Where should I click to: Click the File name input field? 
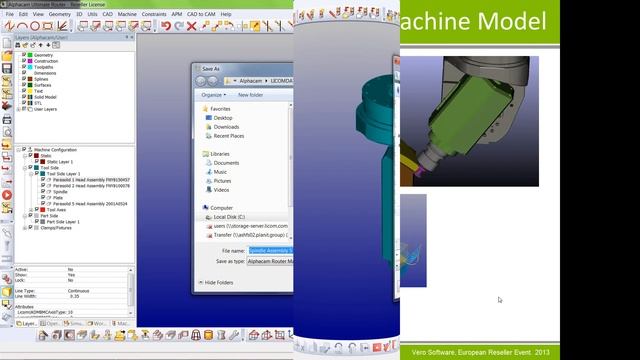click(x=271, y=250)
